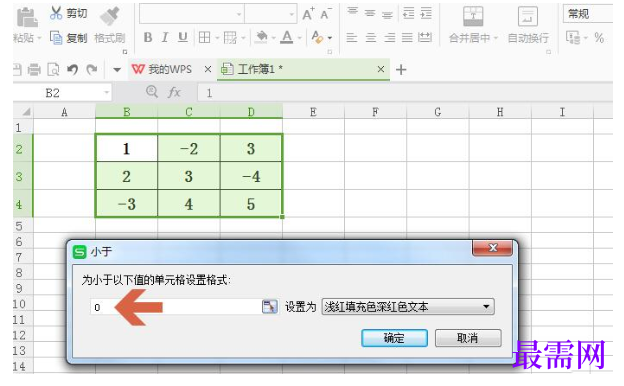Align cell content to top

pyautogui.click(x=353, y=12)
